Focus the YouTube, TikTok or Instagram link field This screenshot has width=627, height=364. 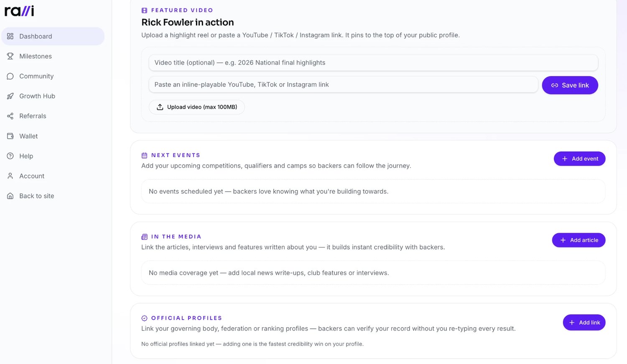tap(343, 84)
